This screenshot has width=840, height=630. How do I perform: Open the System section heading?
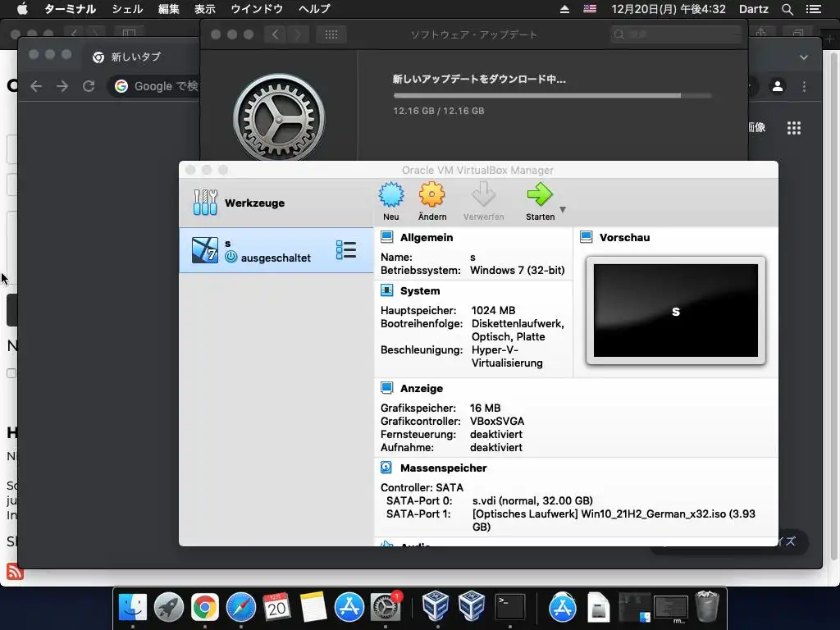pos(420,291)
